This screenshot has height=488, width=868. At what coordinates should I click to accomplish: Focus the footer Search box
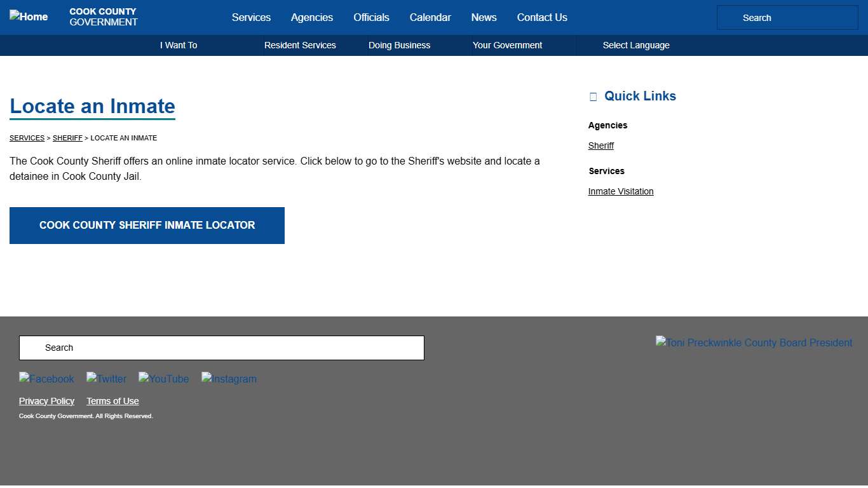coord(221,348)
